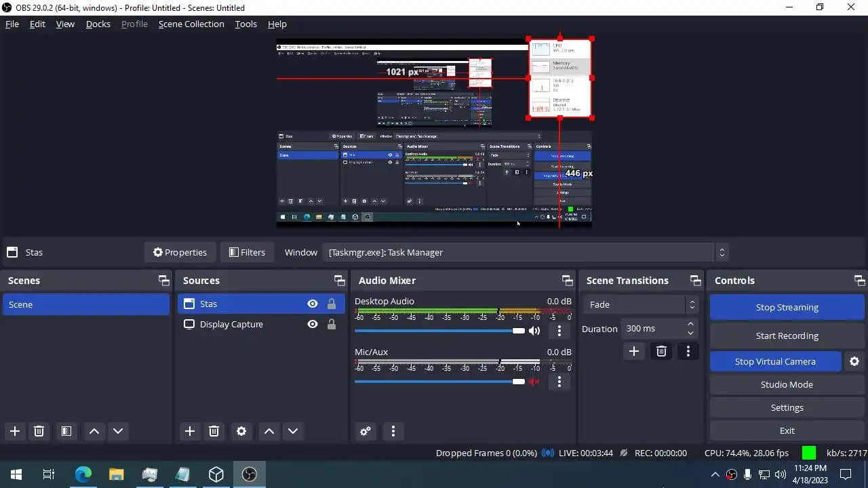Open source Filters button
This screenshot has height=488, width=868.
(x=247, y=252)
